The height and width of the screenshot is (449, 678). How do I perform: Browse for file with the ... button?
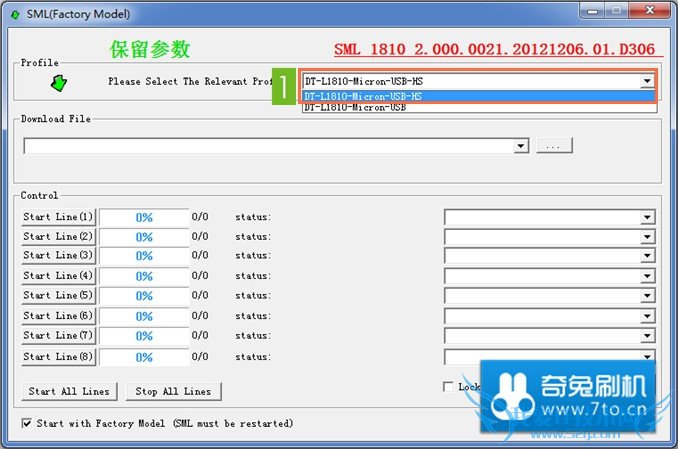pos(554,146)
